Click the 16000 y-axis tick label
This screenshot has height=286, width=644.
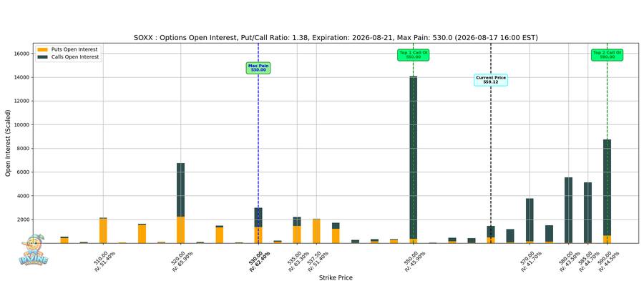[21, 54]
